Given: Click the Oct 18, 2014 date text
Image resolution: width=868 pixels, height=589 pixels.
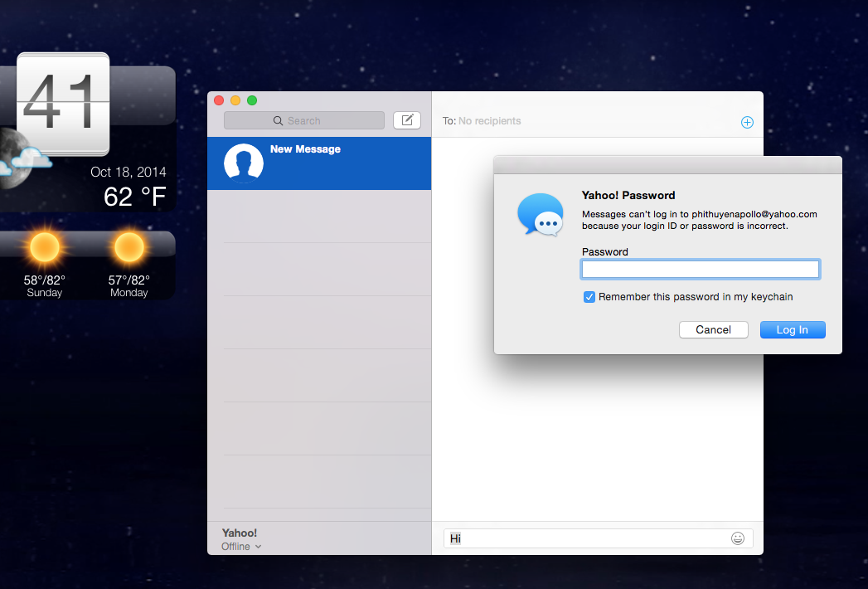Looking at the screenshot, I should pyautogui.click(x=129, y=173).
